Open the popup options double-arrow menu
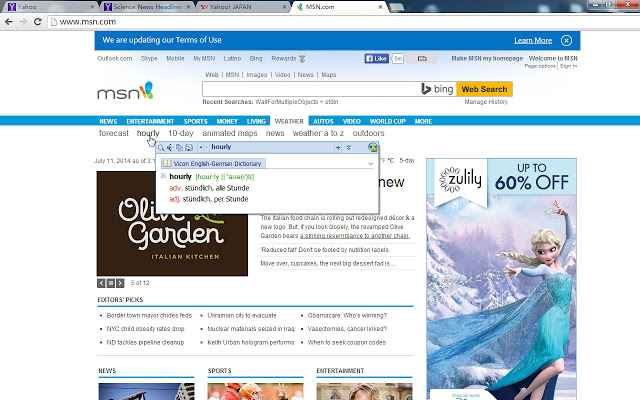 (349, 147)
